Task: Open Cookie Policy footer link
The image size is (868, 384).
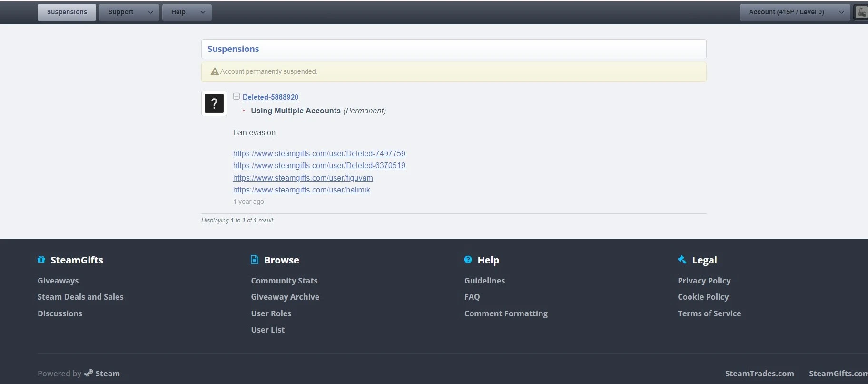Action: click(x=703, y=297)
